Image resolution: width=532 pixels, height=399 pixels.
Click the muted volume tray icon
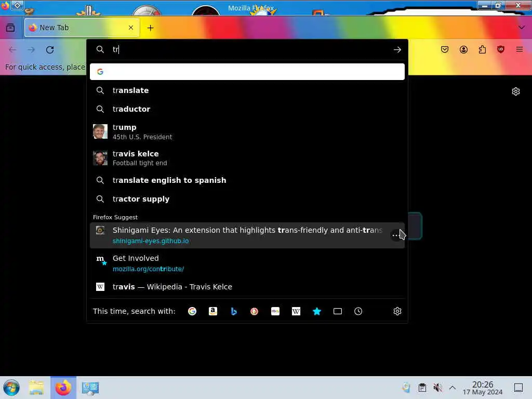pos(437,388)
